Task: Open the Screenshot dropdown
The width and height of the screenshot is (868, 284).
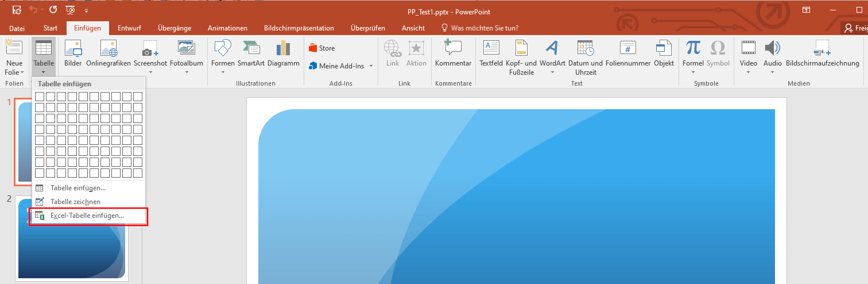Action: point(150,72)
